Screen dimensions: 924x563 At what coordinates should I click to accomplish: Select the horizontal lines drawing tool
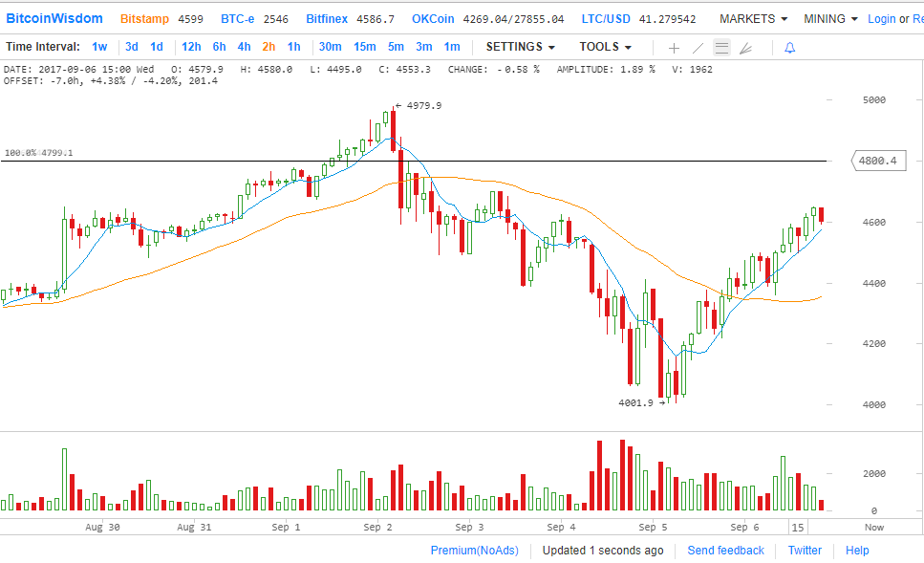(721, 48)
